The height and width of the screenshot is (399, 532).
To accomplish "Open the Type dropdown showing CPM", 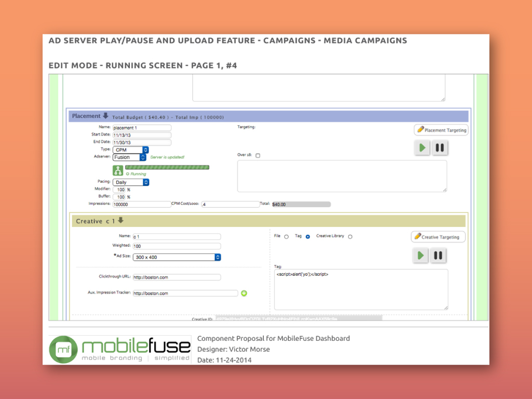I will pos(130,150).
